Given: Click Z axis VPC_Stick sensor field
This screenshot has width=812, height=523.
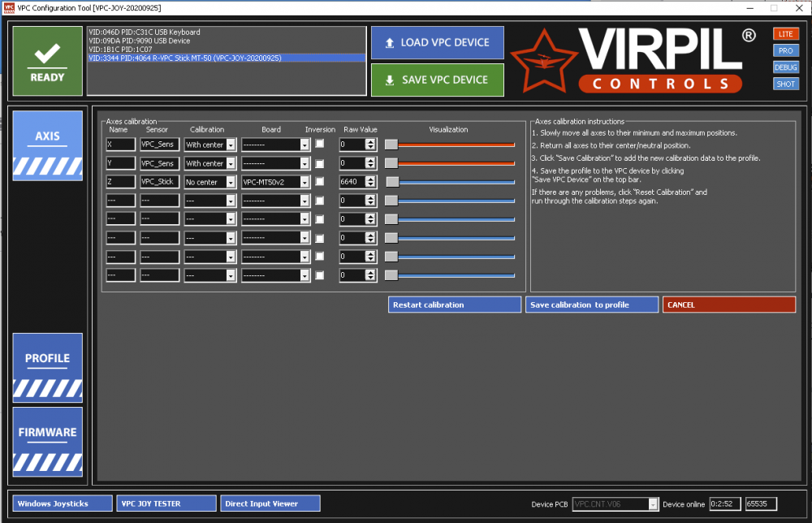Looking at the screenshot, I should 159,182.
